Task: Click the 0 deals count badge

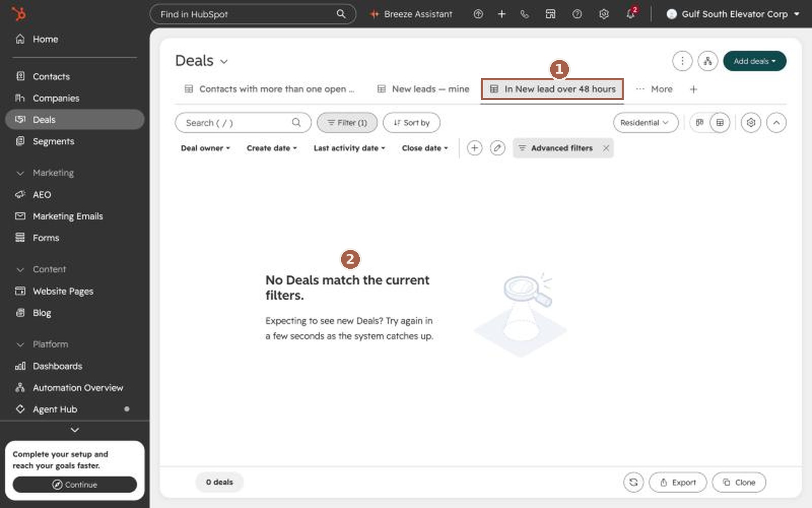Action: coord(219,482)
